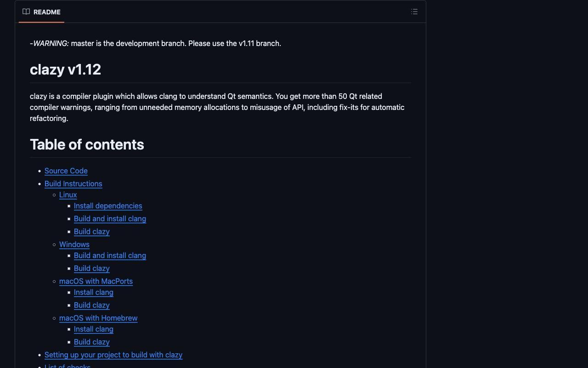Select the README tab
The width and height of the screenshot is (588, 368).
(41, 12)
